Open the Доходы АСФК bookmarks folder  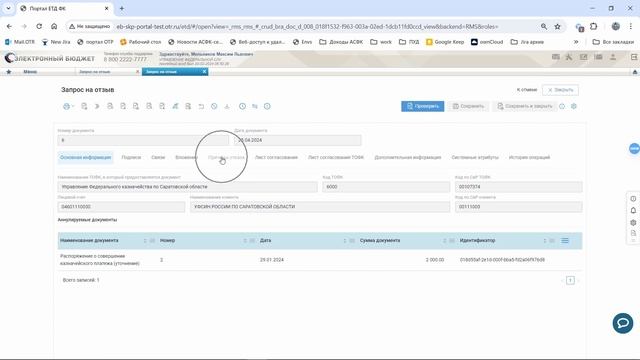click(x=341, y=42)
